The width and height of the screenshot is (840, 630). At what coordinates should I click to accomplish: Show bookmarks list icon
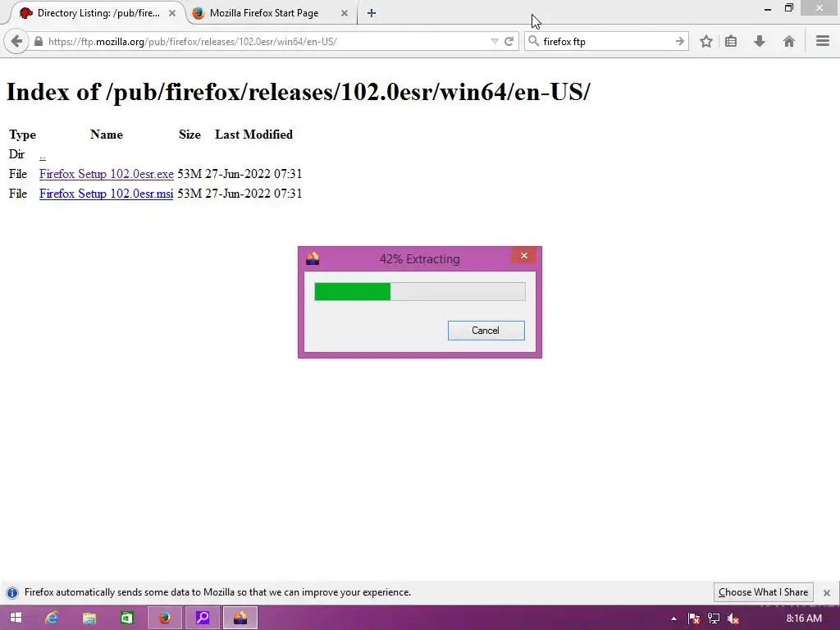pyautogui.click(x=731, y=41)
